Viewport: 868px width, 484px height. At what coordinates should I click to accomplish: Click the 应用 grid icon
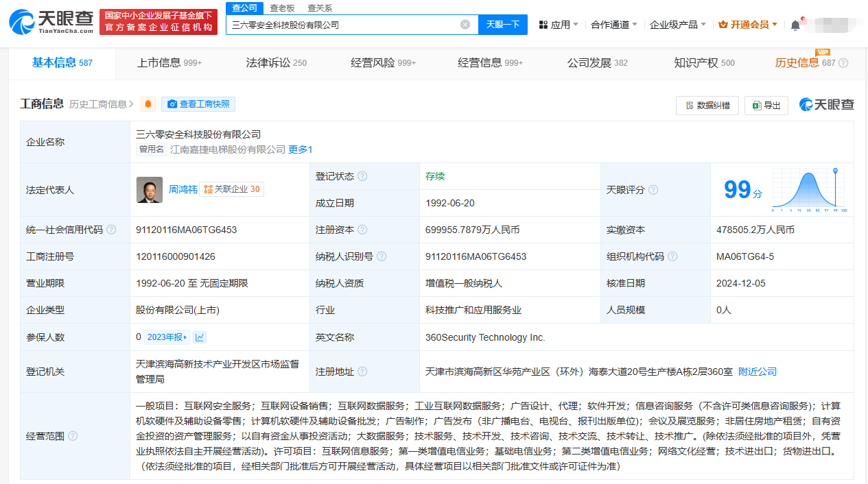click(x=543, y=25)
